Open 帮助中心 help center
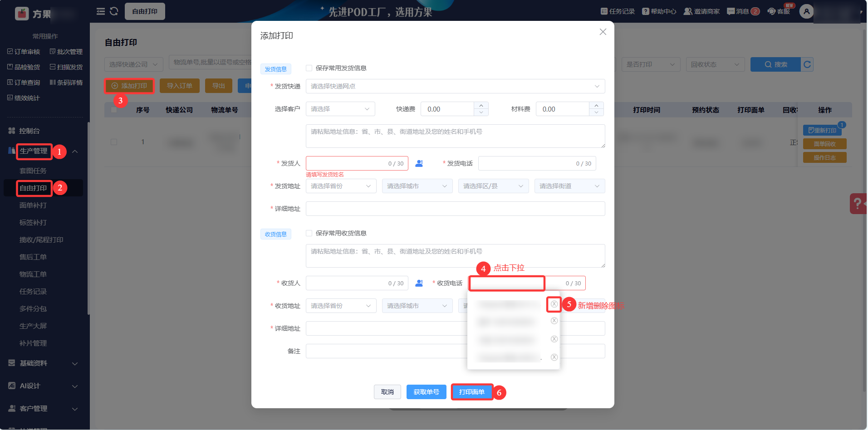This screenshot has height=430, width=868. 659,11
